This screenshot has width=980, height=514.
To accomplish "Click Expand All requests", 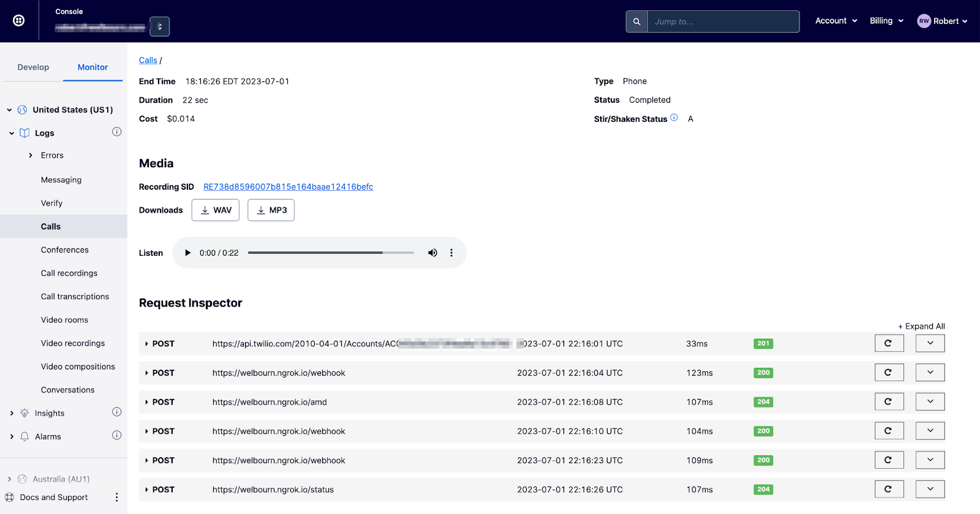I will coord(921,326).
